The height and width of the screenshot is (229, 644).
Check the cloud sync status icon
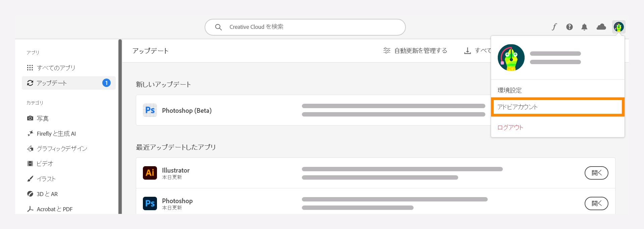[601, 27]
